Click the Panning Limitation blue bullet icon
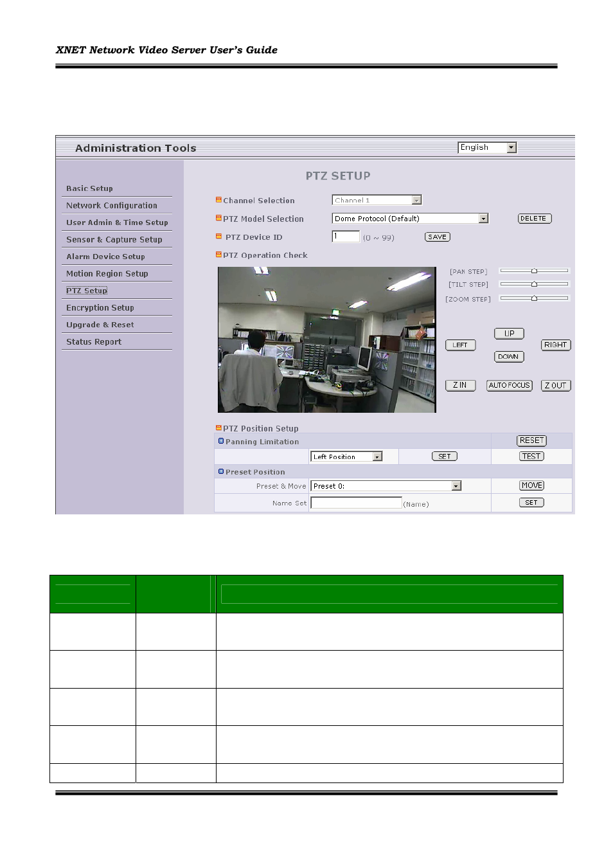613x868 pixels. pyautogui.click(x=221, y=441)
